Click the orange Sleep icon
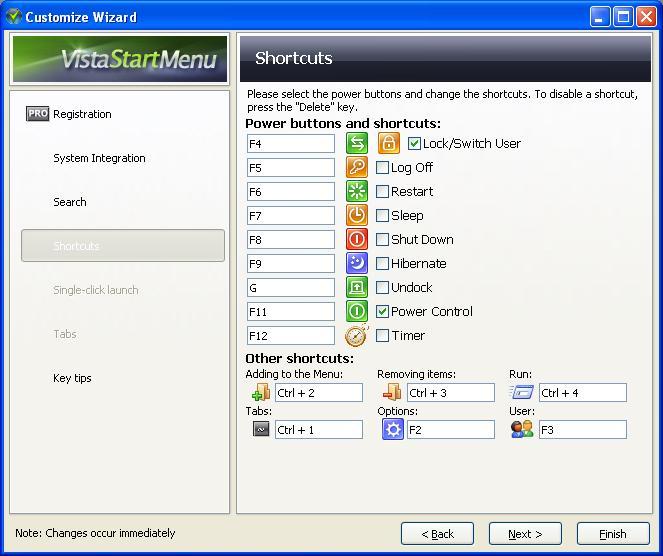 (357, 215)
